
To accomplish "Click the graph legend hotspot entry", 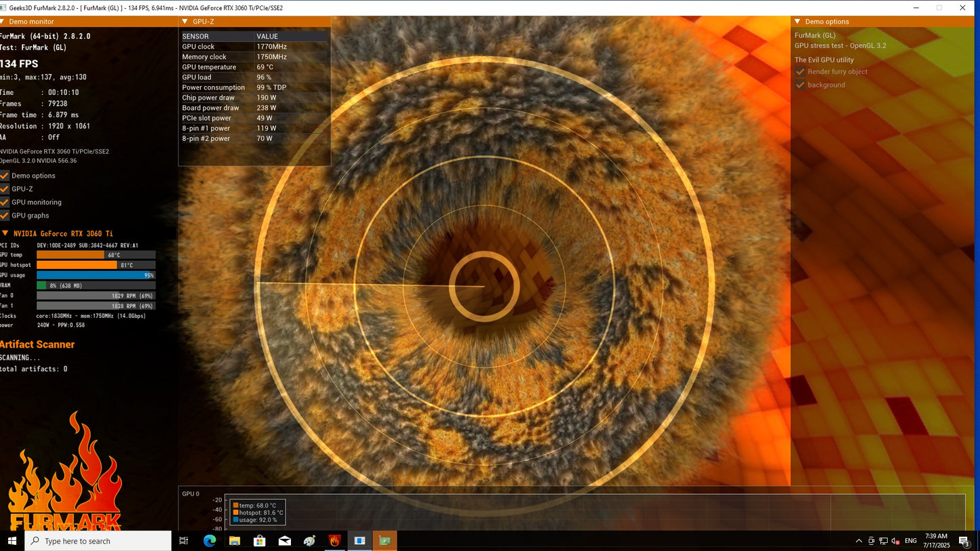I will click(257, 513).
